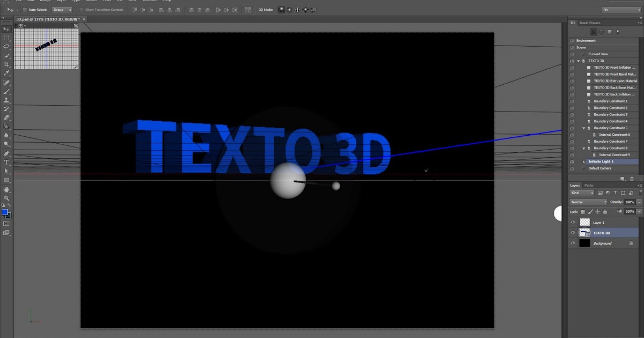Filter 3D panel by materials
Screen dimensions: 644x338
coord(610,32)
